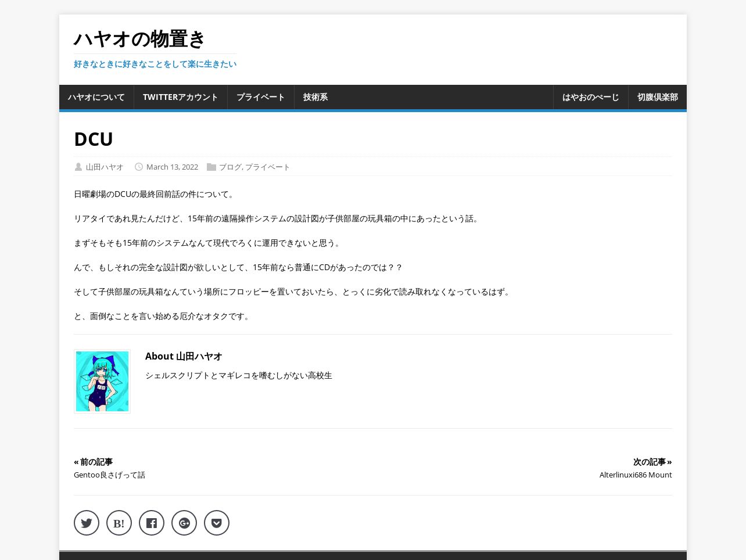This screenshot has height=560, width=746.
Task: Click the author link 山田ハヤオ in post meta
Action: point(105,167)
